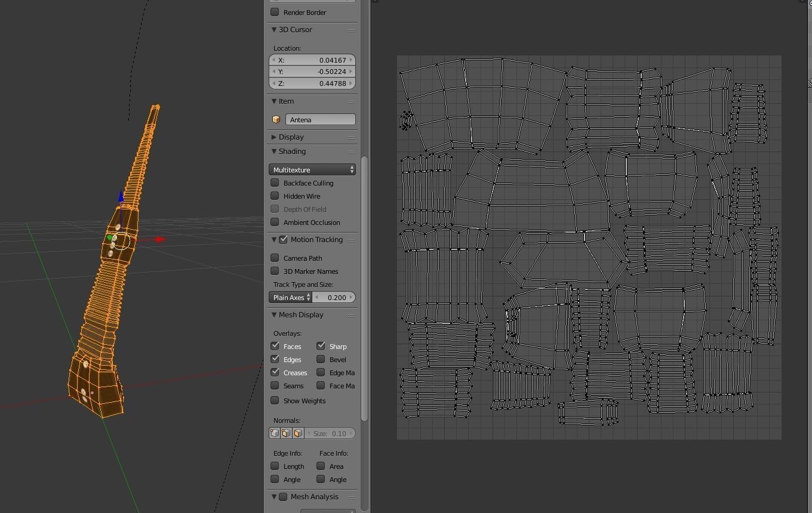Click the 'Normals:' label

(x=287, y=421)
